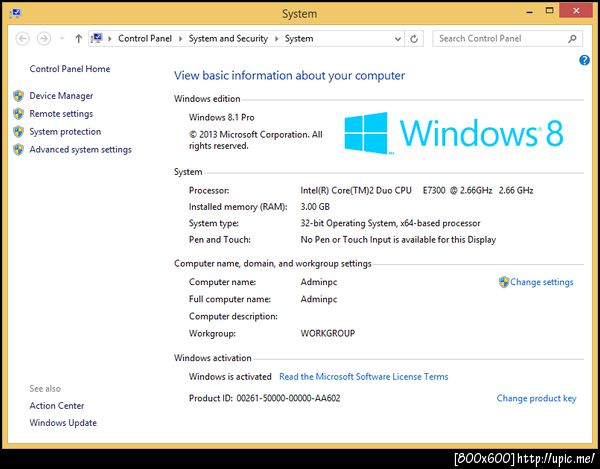
Task: Focus the Search Control Panel field
Action: click(x=507, y=39)
